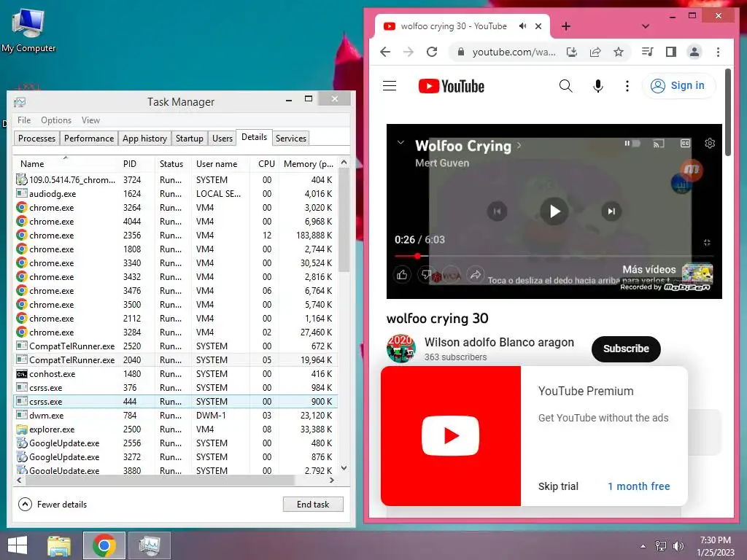Click the YouTube logo
Image resolution: width=747 pixels, height=560 pixels.
[451, 86]
